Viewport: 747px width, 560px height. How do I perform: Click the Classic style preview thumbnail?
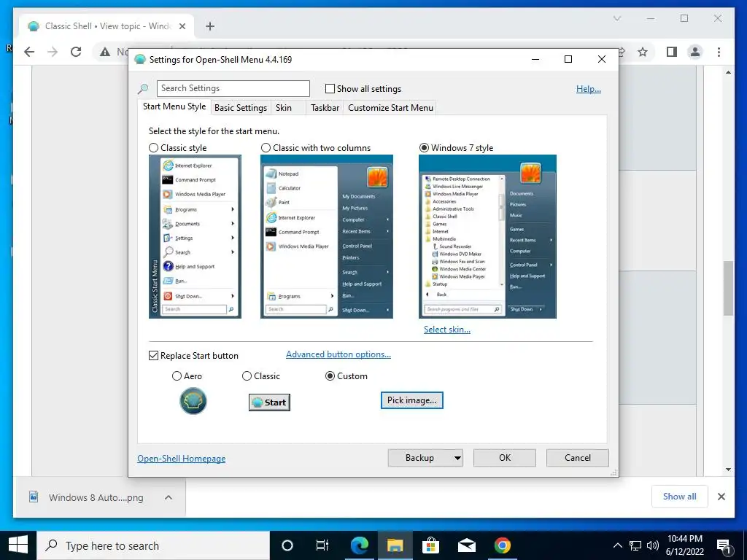[x=195, y=237]
